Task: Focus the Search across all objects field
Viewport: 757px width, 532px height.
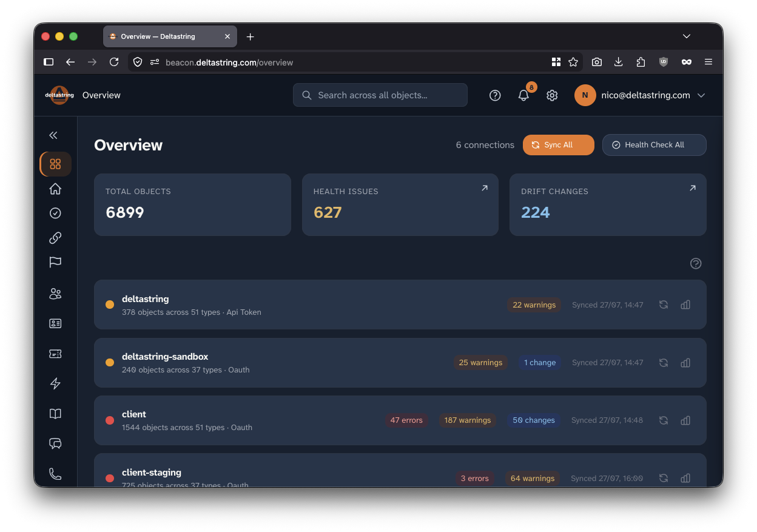Action: pos(380,95)
